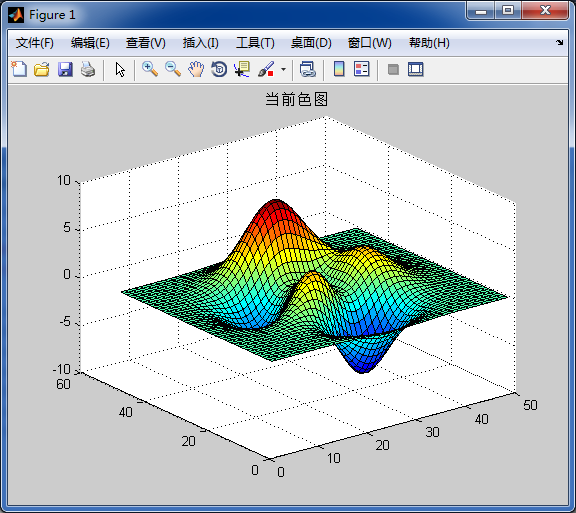Image resolution: width=576 pixels, height=513 pixels.
Task: Select the Edit Plot arrow tool
Action: click(120, 69)
